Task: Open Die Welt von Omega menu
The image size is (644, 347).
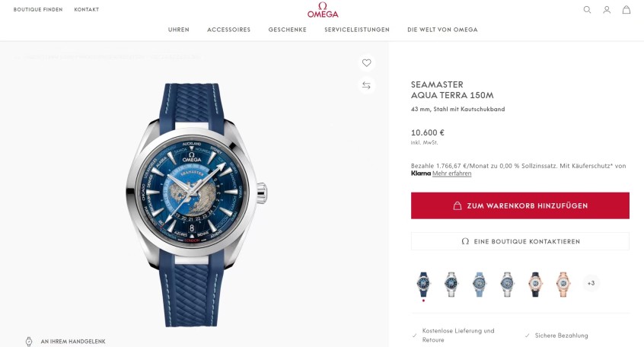Action: pyautogui.click(x=442, y=30)
